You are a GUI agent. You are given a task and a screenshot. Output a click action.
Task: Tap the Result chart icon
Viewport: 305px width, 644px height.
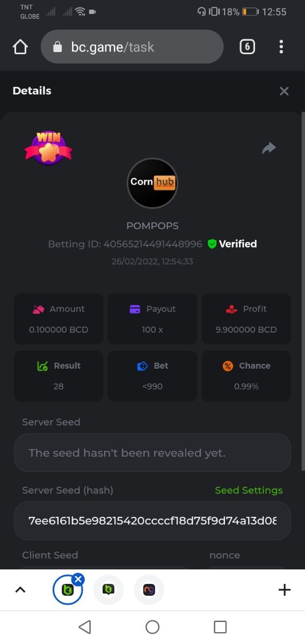(42, 366)
